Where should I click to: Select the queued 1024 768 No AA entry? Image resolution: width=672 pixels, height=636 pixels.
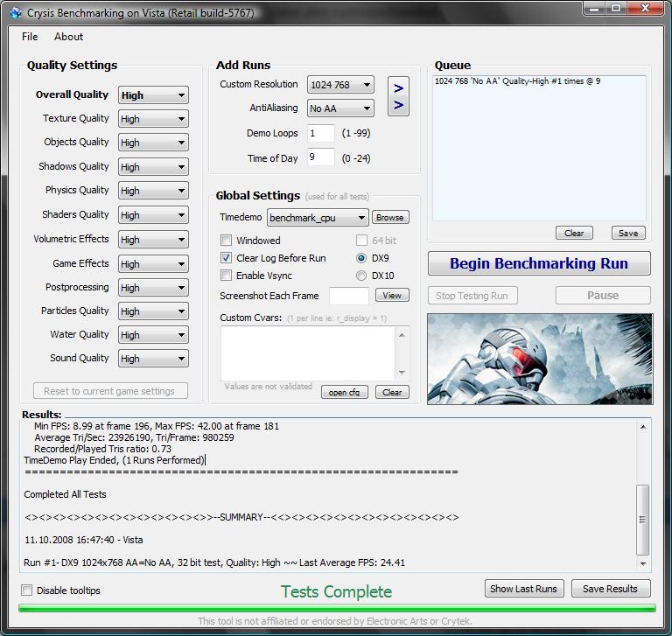[x=517, y=81]
